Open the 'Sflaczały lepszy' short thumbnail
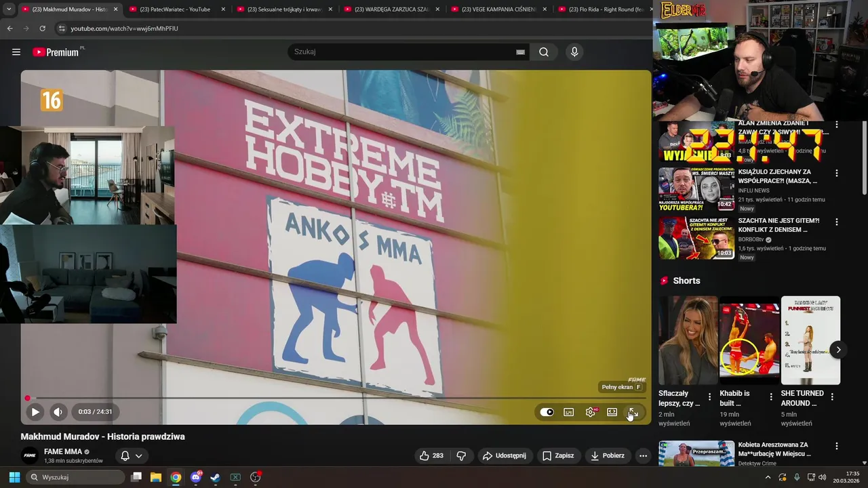 pos(688,340)
